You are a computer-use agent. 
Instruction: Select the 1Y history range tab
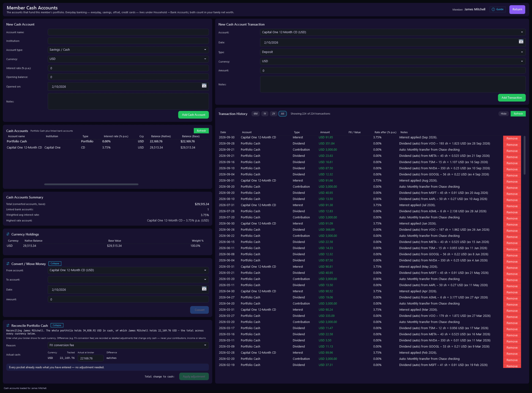(x=265, y=114)
